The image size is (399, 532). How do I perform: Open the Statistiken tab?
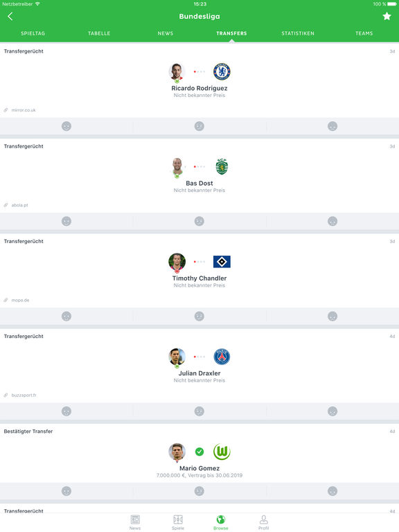tap(298, 33)
